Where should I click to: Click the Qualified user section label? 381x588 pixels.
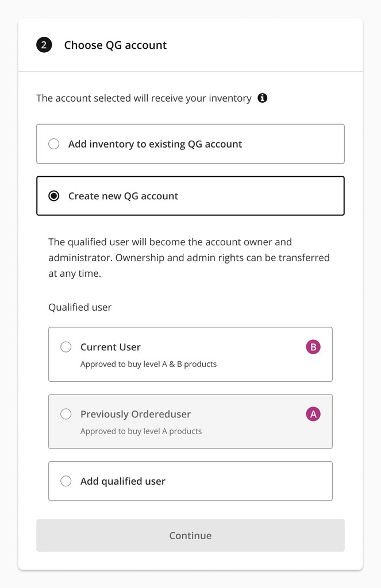tap(80, 307)
